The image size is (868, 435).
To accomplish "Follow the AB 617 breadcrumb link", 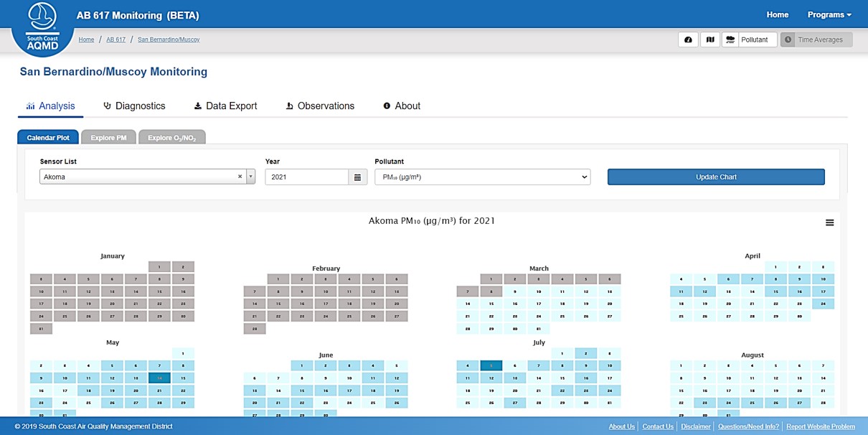I will point(115,39).
